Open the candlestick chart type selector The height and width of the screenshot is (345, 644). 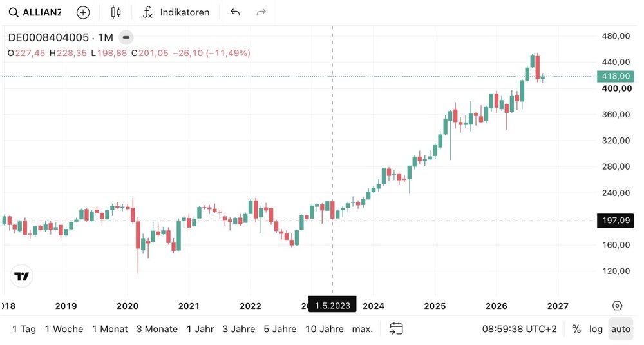point(116,12)
